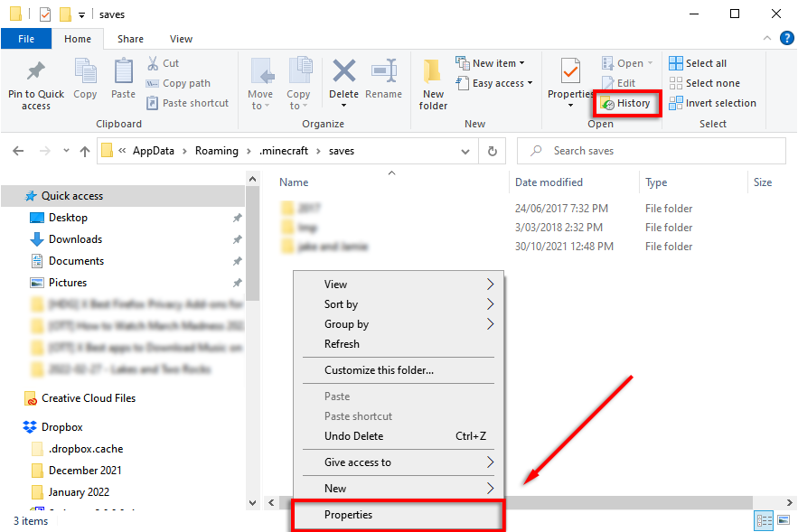This screenshot has width=798, height=532.
Task: Open the History button in ribbon
Action: [x=625, y=103]
